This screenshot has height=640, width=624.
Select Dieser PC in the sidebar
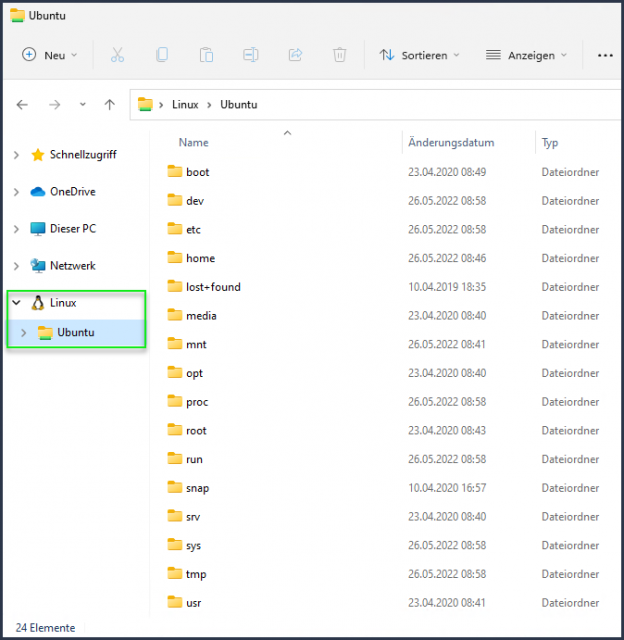pos(72,229)
